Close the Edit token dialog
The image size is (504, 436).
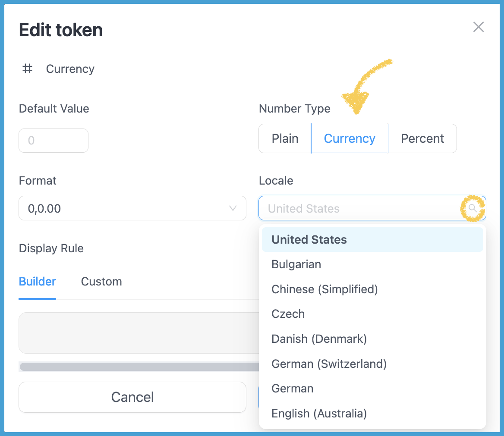click(x=478, y=27)
